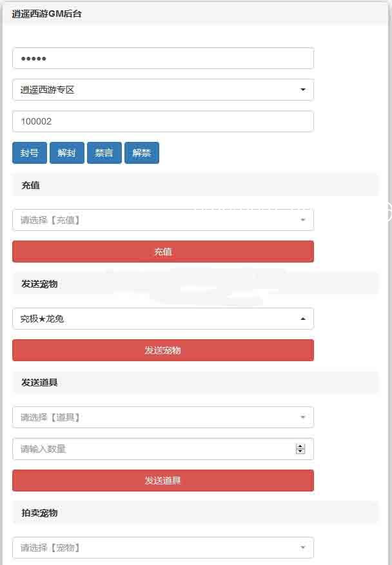Image resolution: width=392 pixels, height=565 pixels.
Task: Open the 究极★龙兔 pet selection dropdown
Action: point(163,319)
